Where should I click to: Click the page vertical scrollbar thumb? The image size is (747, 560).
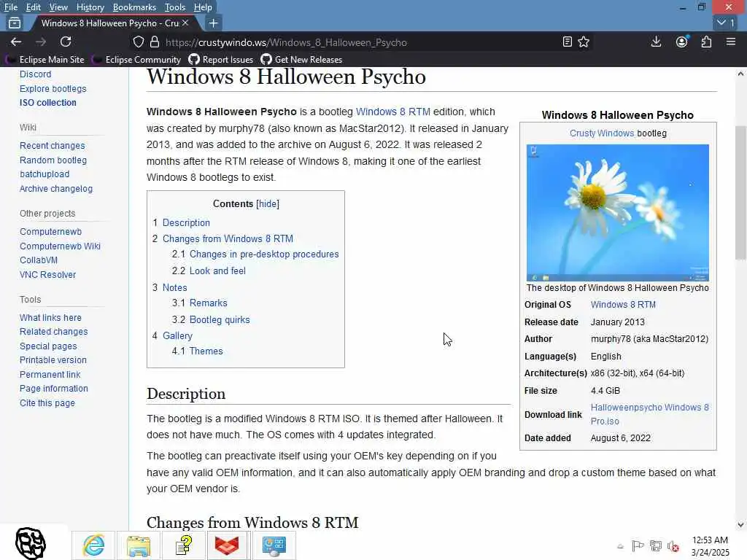click(x=740, y=192)
